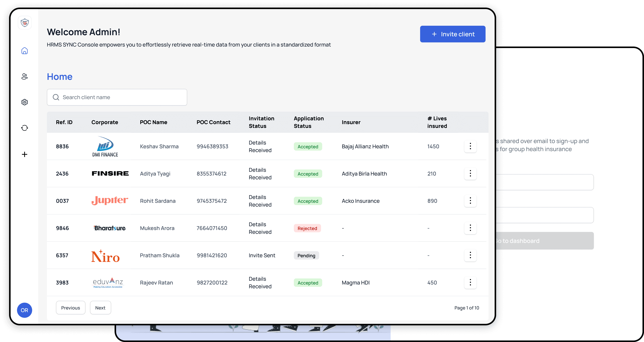The width and height of the screenshot is (644, 342).
Task: Click the sync refresh sidebar icon
Action: [25, 128]
